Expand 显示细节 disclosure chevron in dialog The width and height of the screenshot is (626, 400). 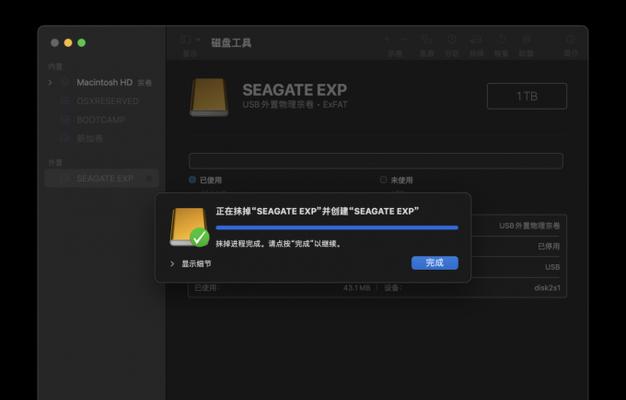click(172, 264)
